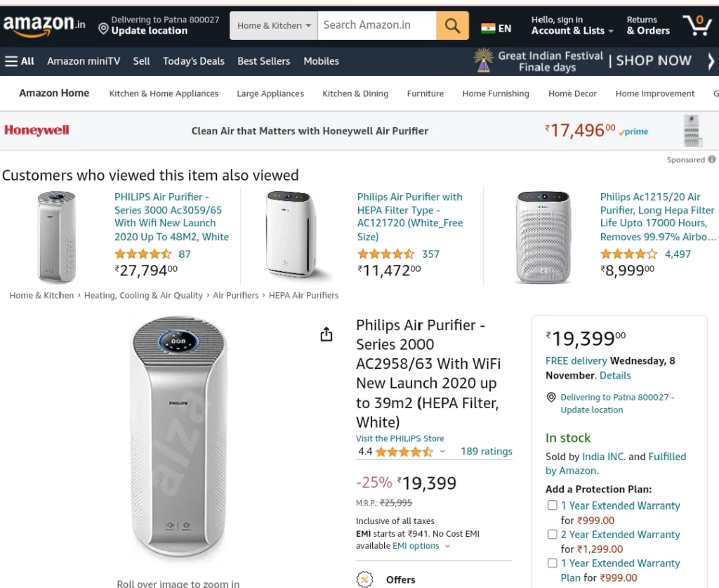Open Today's Deals in the nav bar

[194, 61]
